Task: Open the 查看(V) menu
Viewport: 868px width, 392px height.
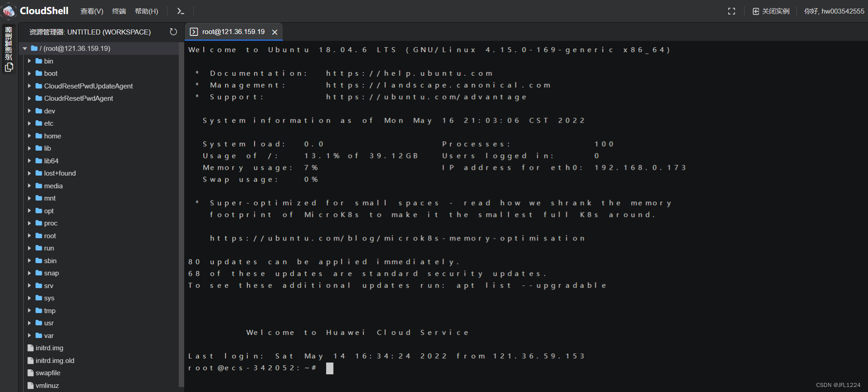Action: 92,11
